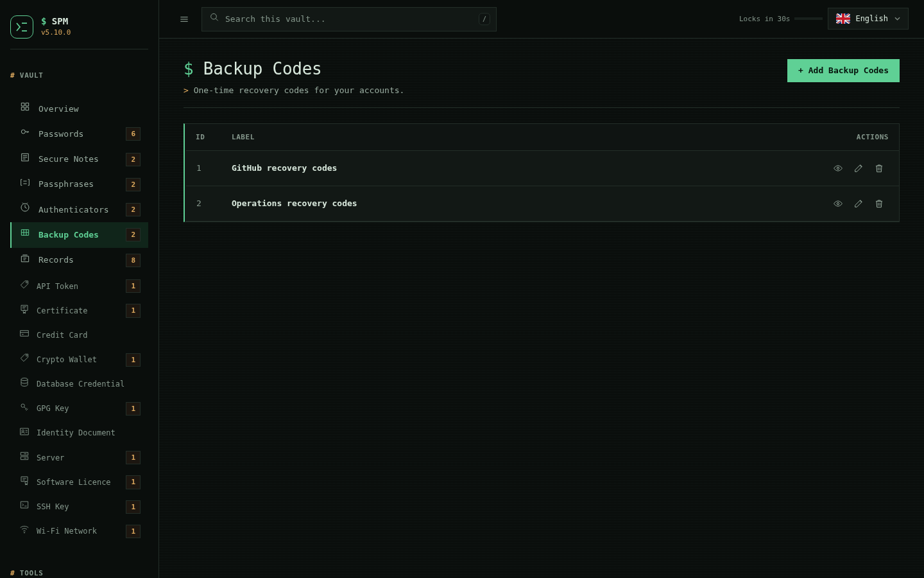Select Records in the vault menu
This screenshot has width=924, height=578.
coord(80,259)
